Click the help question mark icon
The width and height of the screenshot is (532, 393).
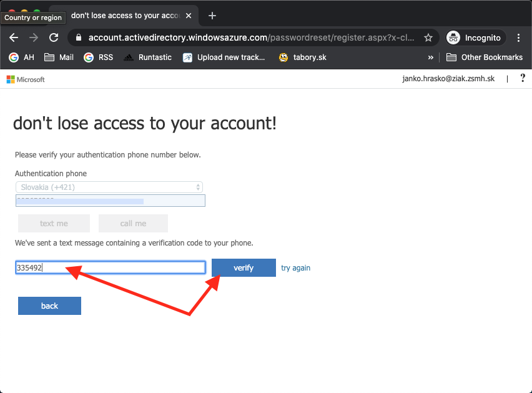click(523, 78)
